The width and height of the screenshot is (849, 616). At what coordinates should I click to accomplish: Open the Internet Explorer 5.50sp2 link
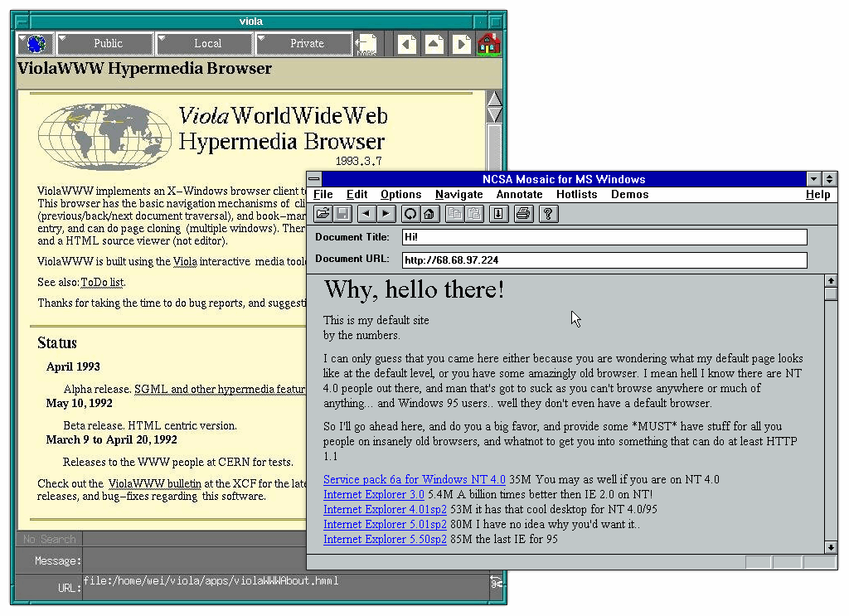[385, 539]
